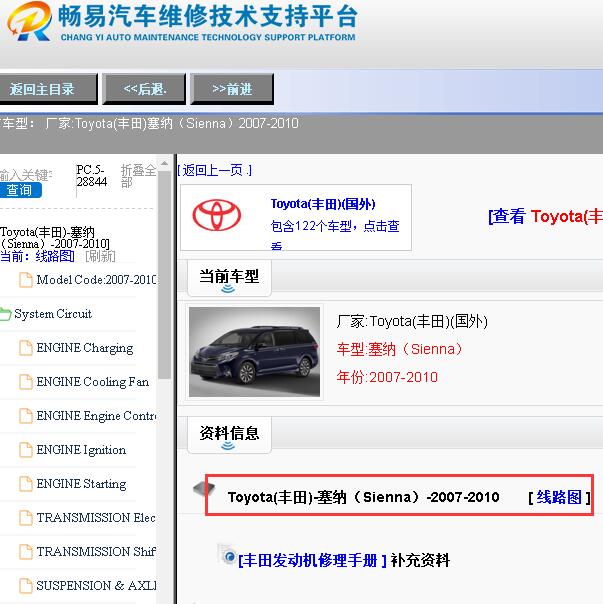
Task: Open ENGINE Starting circuit entry
Action: 81,483
